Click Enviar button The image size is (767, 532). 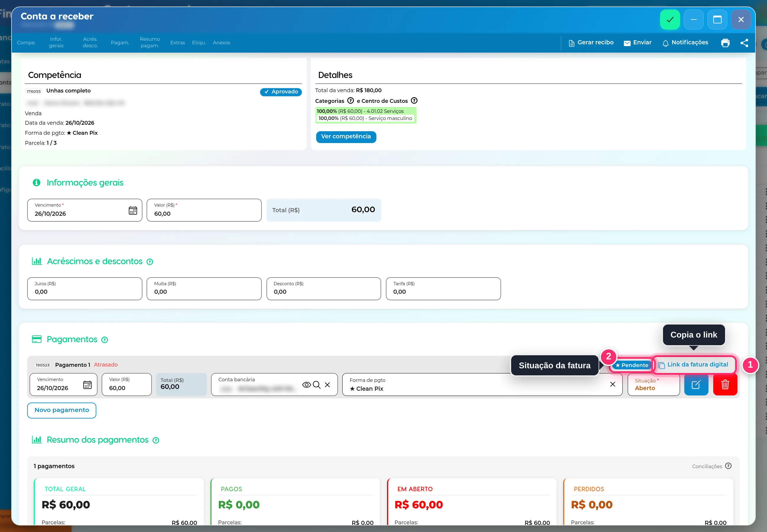click(x=637, y=43)
